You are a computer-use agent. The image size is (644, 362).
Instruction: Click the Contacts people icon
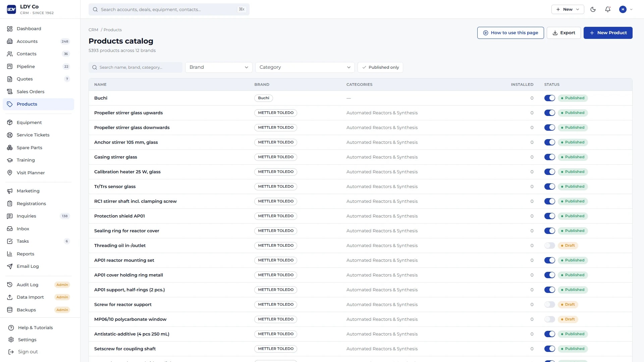click(x=10, y=54)
